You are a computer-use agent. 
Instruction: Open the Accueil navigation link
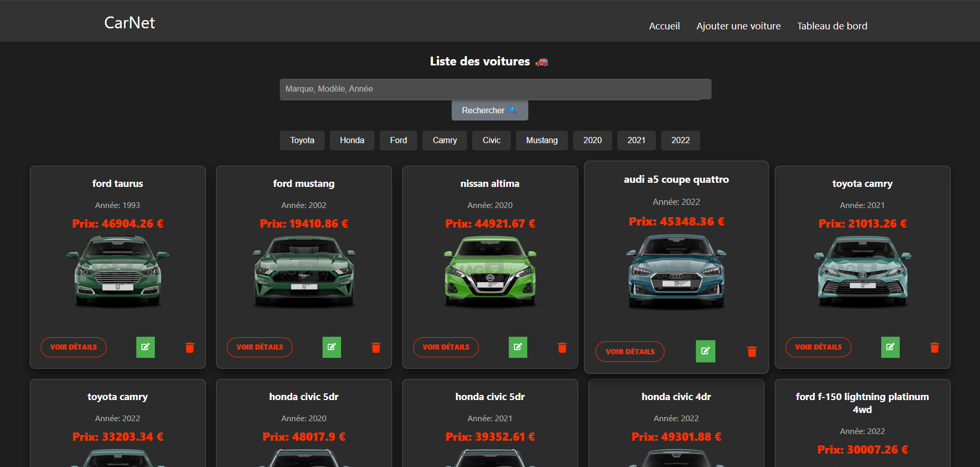[664, 26]
